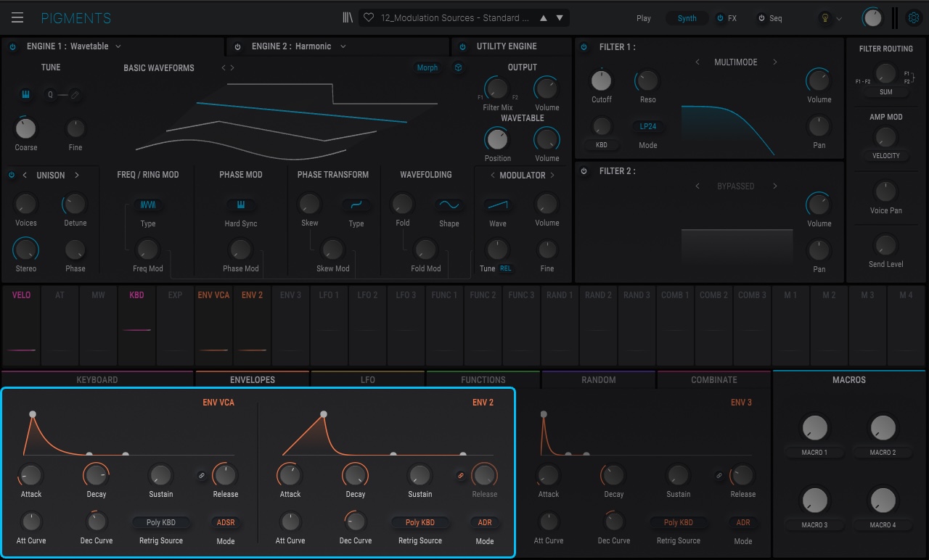Image resolution: width=929 pixels, height=560 pixels.
Task: Open the hamburger main menu
Action: tap(17, 18)
